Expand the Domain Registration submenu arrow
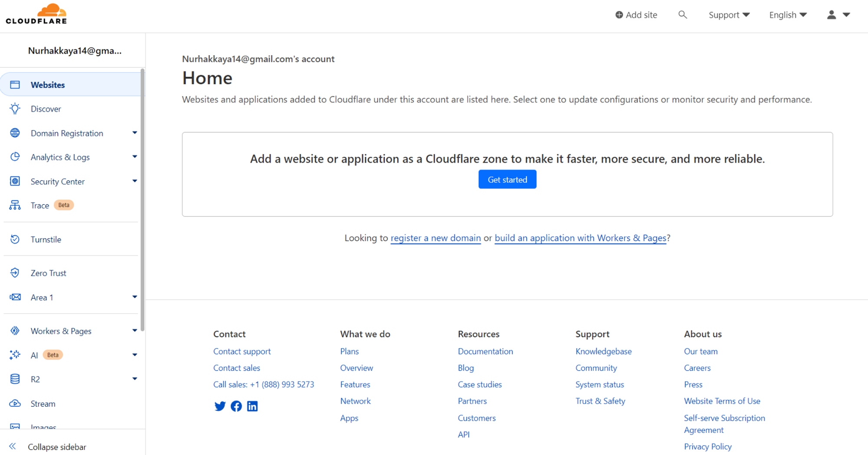This screenshot has height=455, width=868. pos(135,133)
